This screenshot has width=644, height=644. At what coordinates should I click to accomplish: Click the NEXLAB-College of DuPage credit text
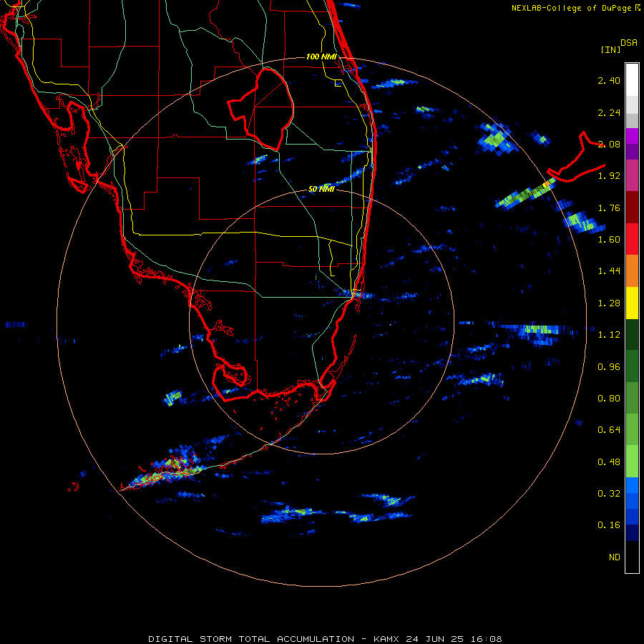click(571, 8)
